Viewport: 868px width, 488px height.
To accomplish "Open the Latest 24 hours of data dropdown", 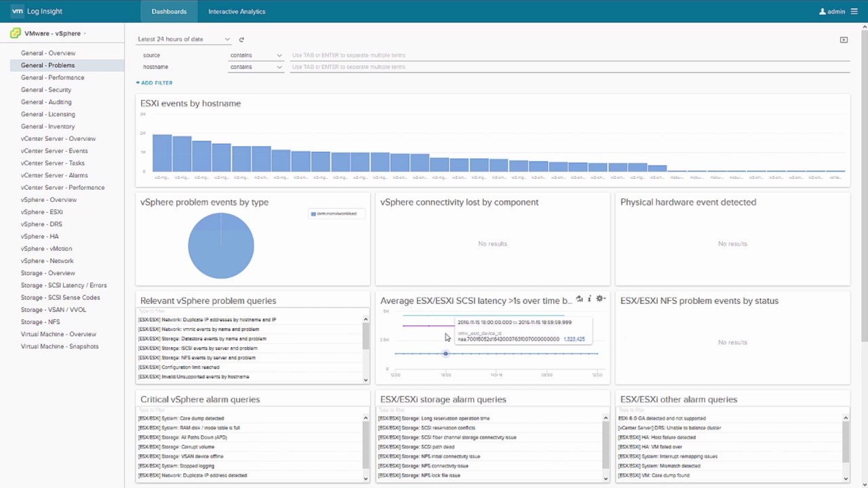I will [x=184, y=39].
